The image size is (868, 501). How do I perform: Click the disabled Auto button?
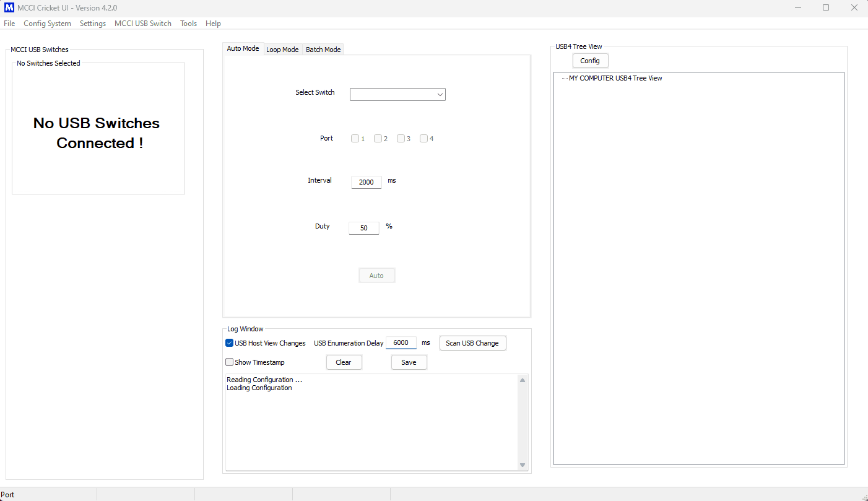tap(377, 276)
